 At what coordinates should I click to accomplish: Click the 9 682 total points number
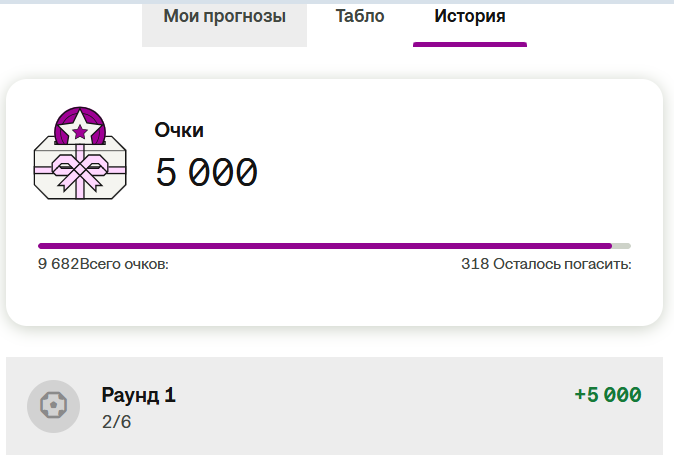[58, 265]
